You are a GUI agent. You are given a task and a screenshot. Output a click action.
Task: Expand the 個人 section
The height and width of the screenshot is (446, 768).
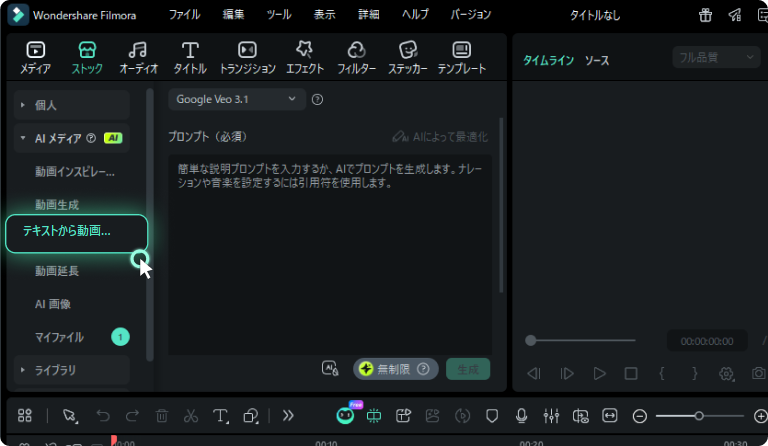coord(72,105)
